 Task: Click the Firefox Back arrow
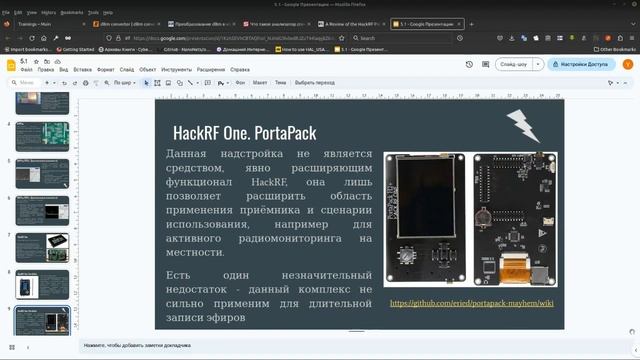(x=7, y=38)
